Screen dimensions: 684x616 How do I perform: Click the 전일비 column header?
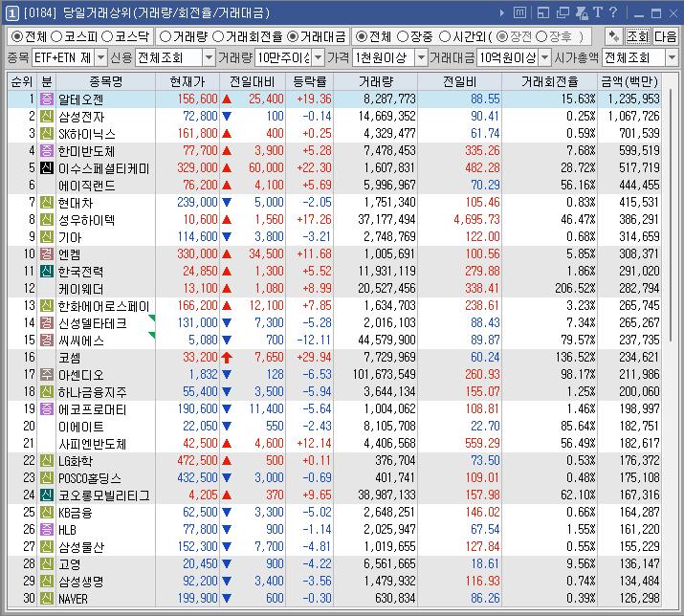pos(460,81)
